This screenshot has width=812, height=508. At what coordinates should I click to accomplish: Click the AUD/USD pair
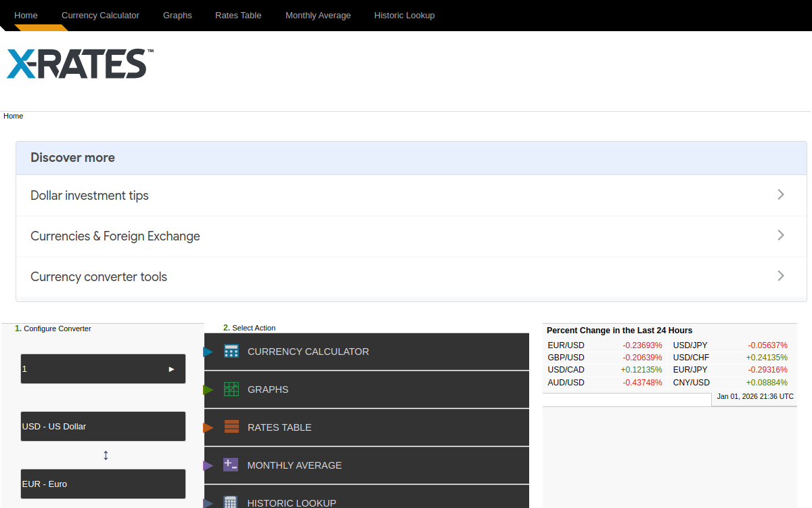coord(566,383)
